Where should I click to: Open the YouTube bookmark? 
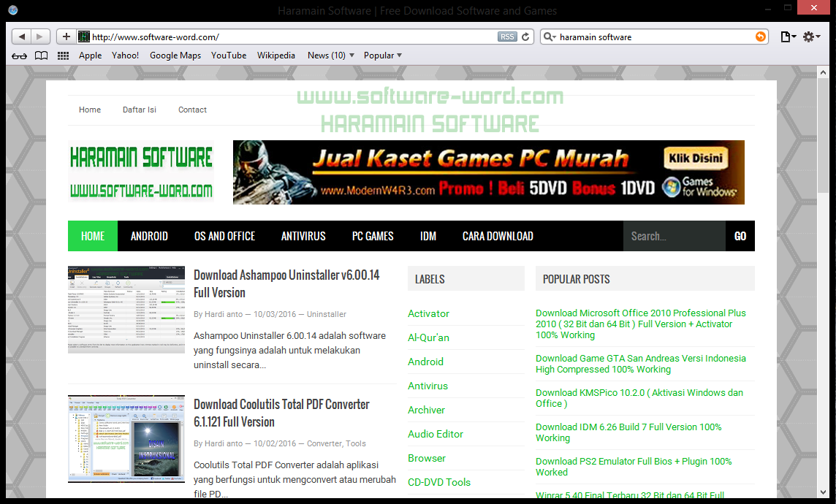tap(229, 56)
